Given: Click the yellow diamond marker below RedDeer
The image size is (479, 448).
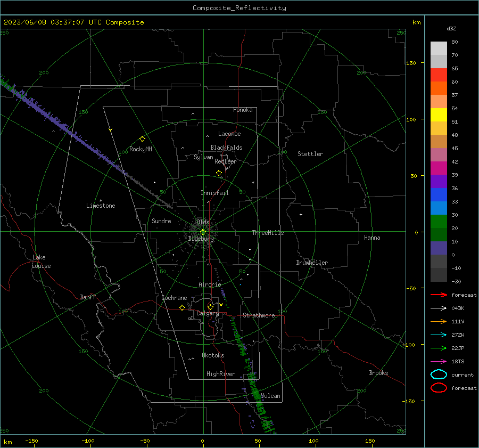Looking at the screenshot, I should [219, 173].
